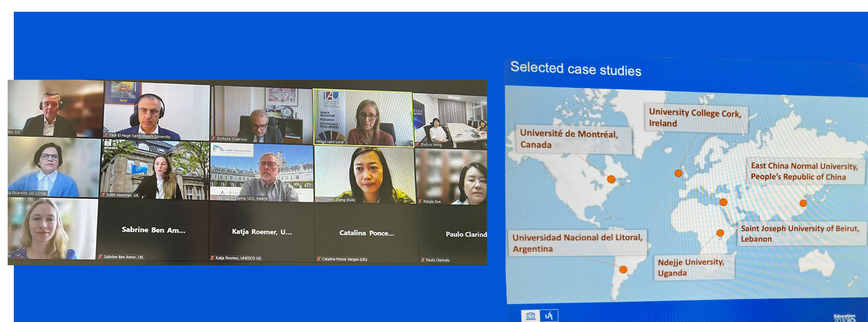Screen dimensions: 868x322
Task: Click muted mic icon beside Sabrine Ben Amor, UIL
Action: tap(100, 257)
